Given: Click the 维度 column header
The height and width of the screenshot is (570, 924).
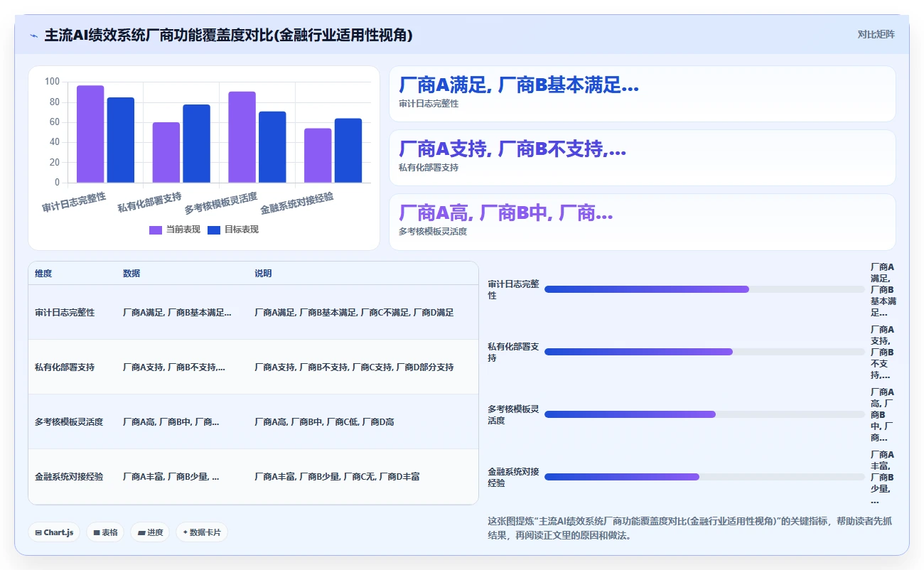Looking at the screenshot, I should pyautogui.click(x=43, y=274).
